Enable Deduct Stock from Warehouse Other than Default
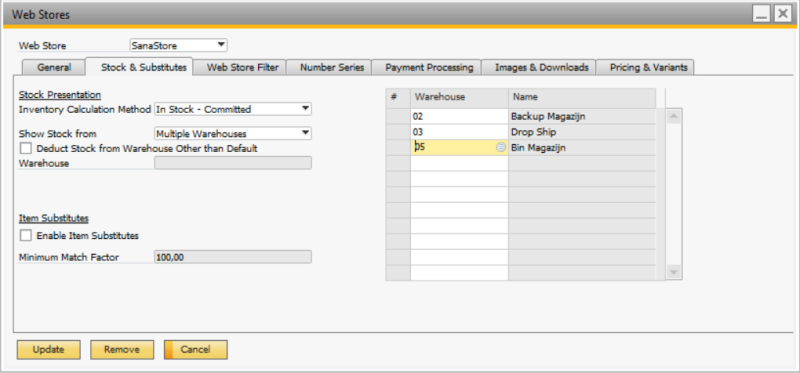The height and width of the screenshot is (373, 800). click(x=26, y=148)
